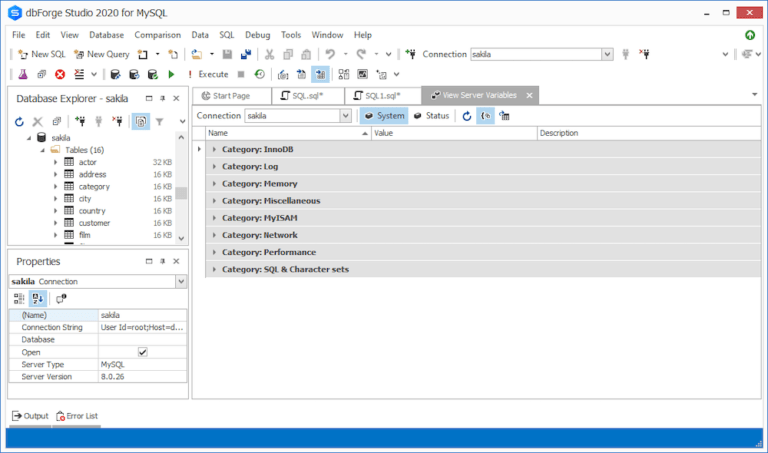Click the green update arrow icon top right
Viewport: 768px width, 453px height.
[750, 35]
